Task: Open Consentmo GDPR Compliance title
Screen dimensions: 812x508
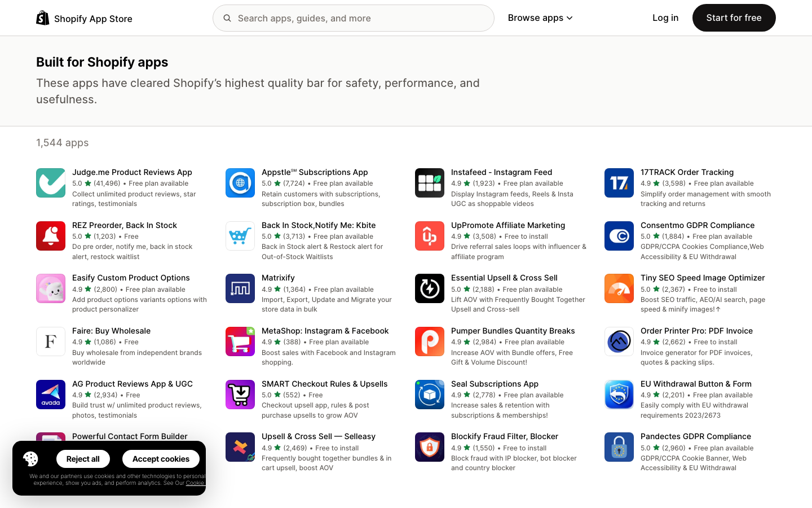Action: (698, 225)
